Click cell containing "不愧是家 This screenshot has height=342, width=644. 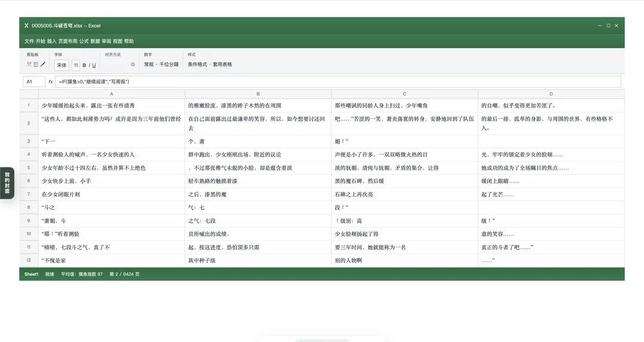pyautogui.click(x=112, y=260)
